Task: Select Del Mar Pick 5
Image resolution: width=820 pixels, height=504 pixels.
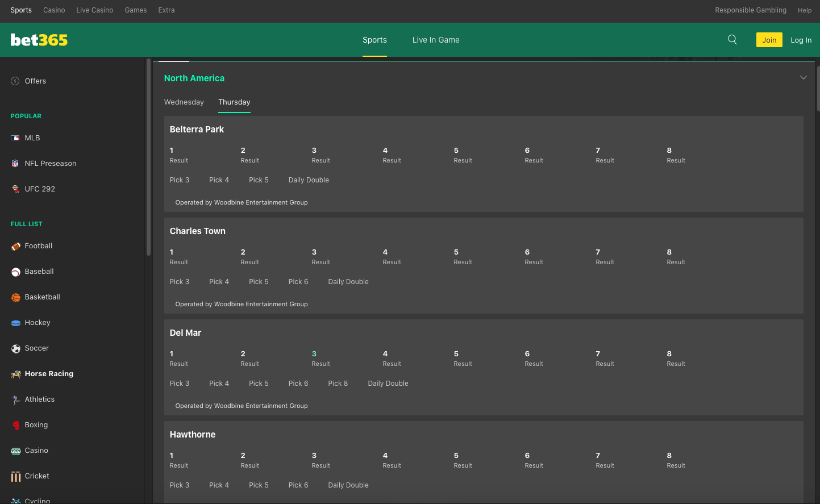Action: 259,384
